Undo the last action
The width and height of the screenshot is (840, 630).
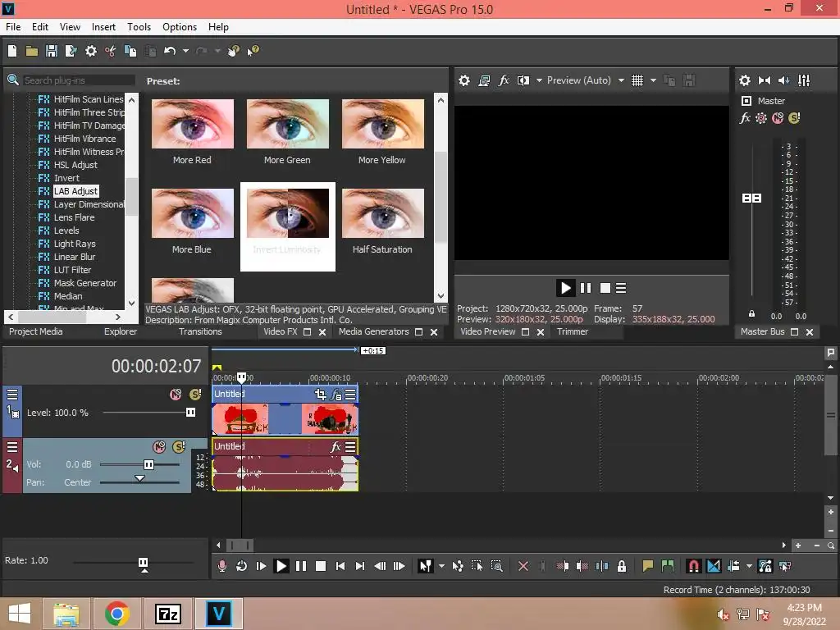(x=170, y=51)
